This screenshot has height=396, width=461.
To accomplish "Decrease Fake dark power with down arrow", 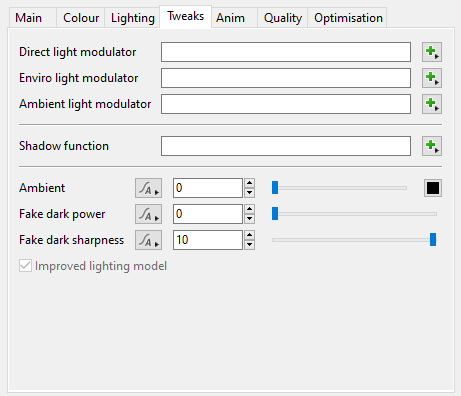I will pyautogui.click(x=249, y=219).
